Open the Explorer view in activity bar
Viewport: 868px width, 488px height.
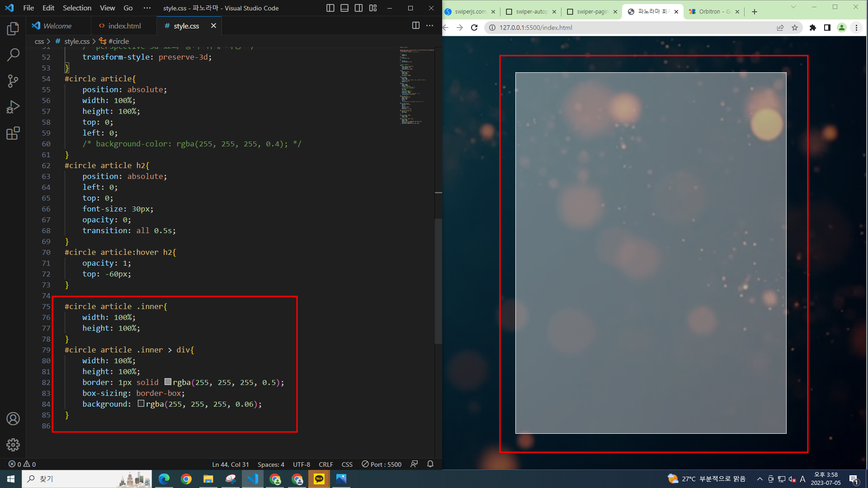pos(13,29)
